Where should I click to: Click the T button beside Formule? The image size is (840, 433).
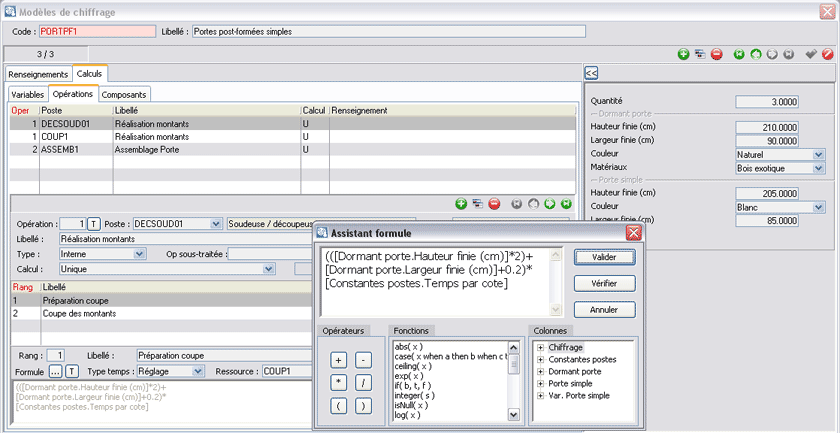click(x=72, y=371)
